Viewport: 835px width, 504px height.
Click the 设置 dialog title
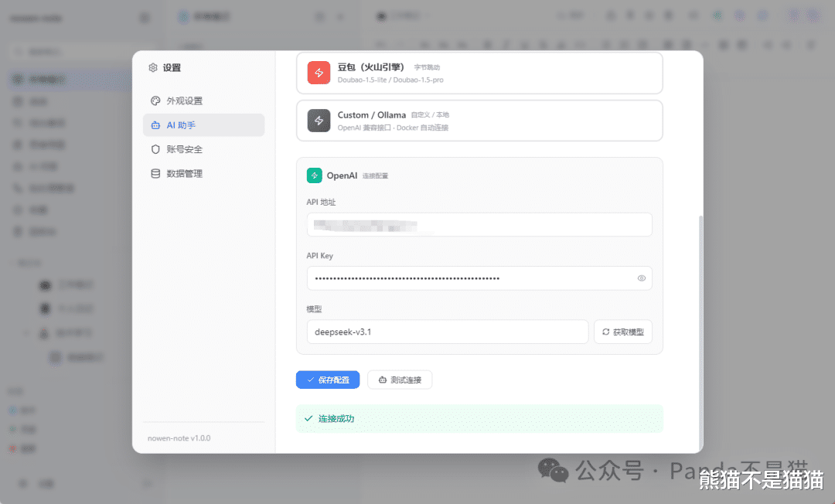tap(172, 67)
